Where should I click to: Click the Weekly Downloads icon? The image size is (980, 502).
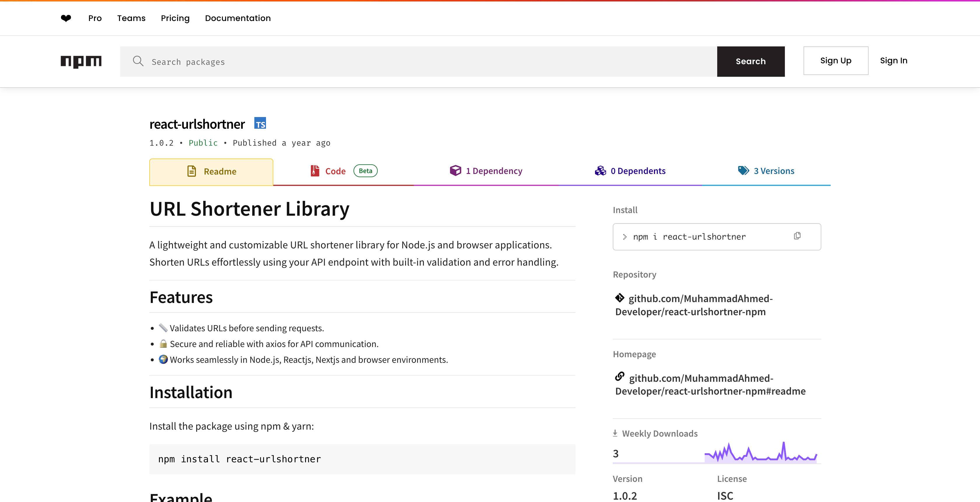615,433
